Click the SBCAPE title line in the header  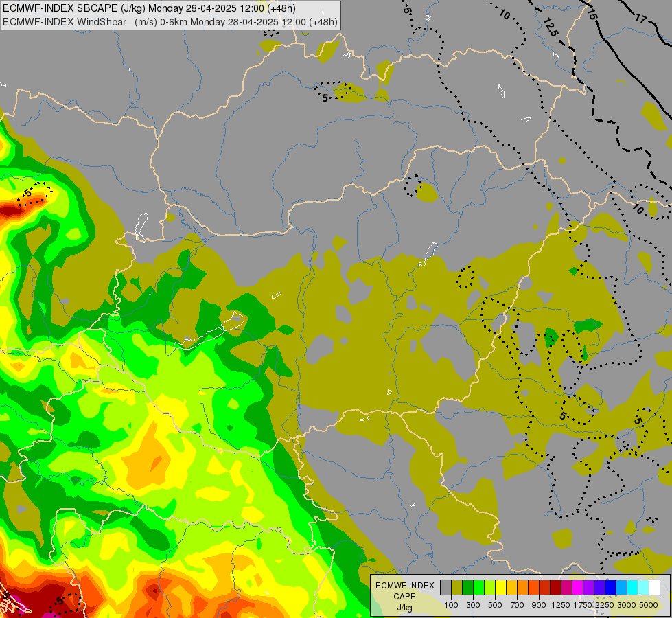tap(149, 8)
